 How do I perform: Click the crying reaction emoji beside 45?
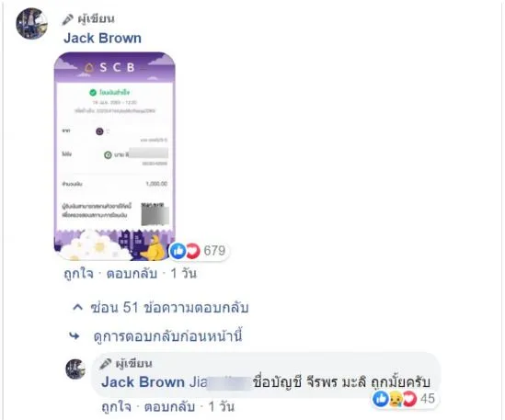[x=396, y=399]
